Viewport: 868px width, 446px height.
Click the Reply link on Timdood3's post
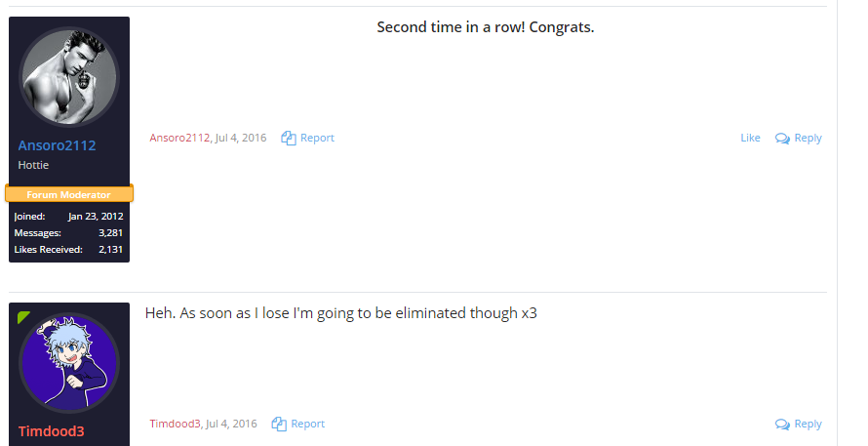pos(808,424)
